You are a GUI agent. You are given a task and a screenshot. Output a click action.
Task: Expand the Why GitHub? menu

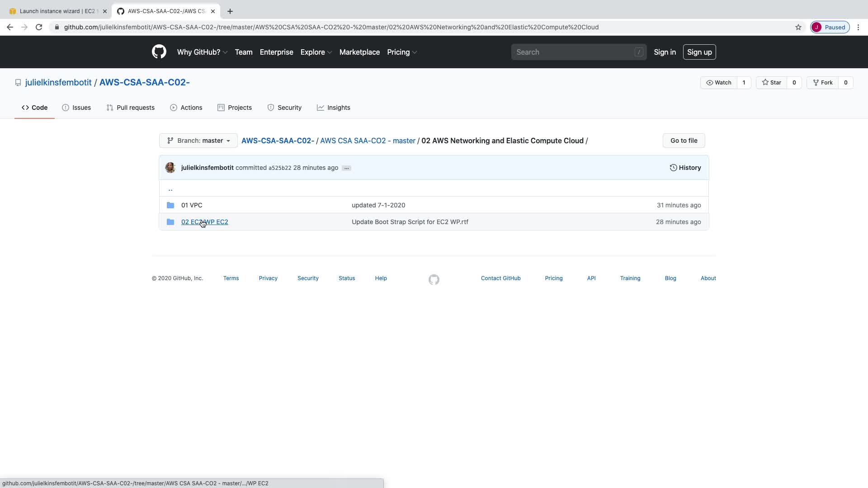(202, 52)
